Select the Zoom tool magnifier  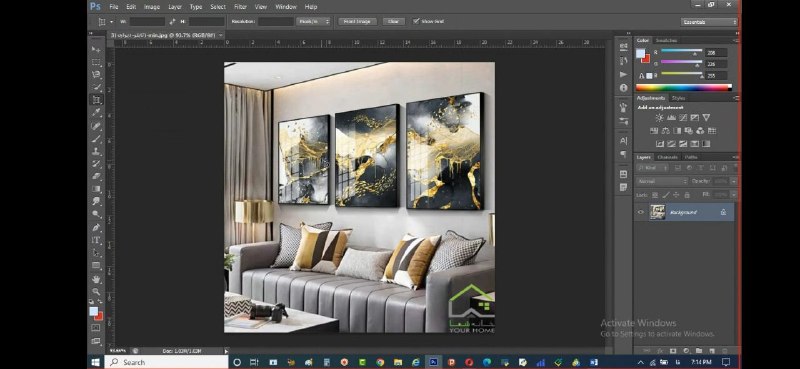96,291
